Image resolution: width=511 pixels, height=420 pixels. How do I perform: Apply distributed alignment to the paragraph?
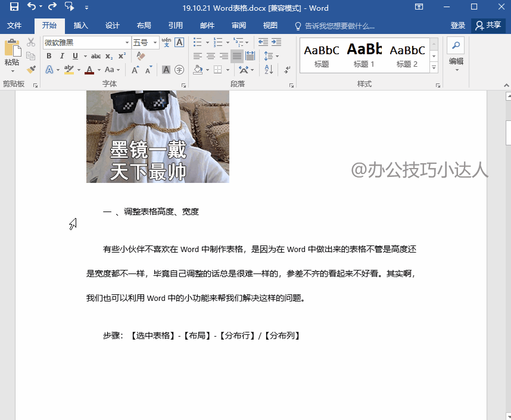250,56
